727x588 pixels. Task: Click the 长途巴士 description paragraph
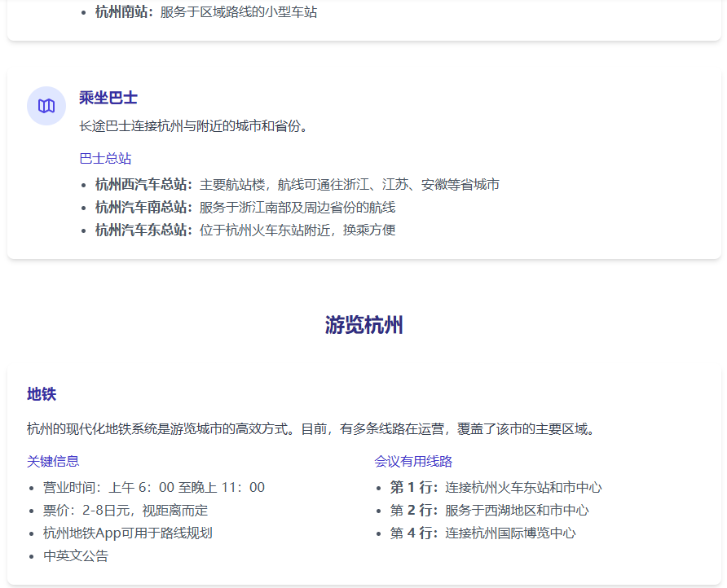(194, 126)
